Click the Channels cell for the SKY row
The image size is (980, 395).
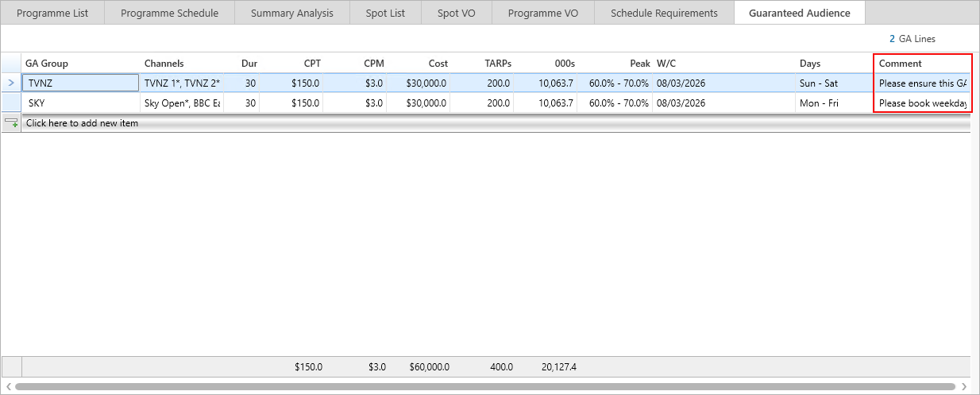(x=182, y=103)
